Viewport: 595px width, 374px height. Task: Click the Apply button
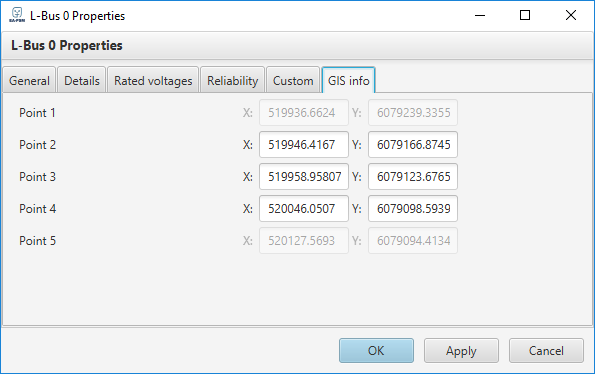[461, 350]
